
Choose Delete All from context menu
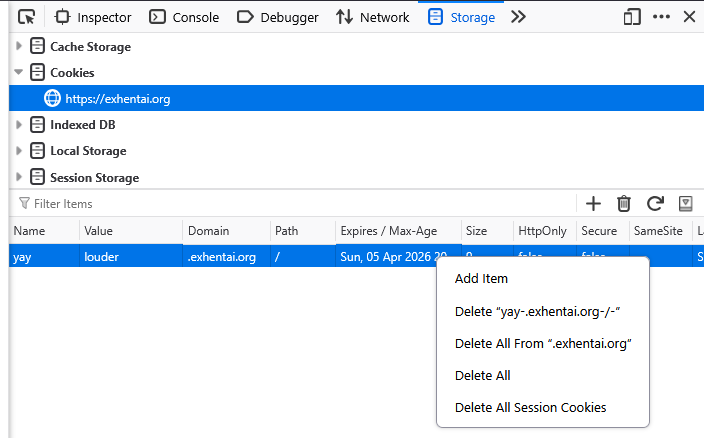coord(483,375)
